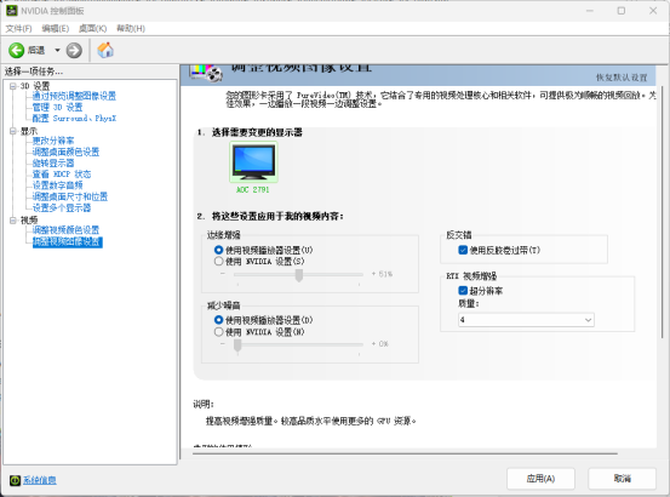Disable the inverse telecine 使用反胶卷过带 checkbox
The width and height of the screenshot is (670, 497).
[463, 249]
